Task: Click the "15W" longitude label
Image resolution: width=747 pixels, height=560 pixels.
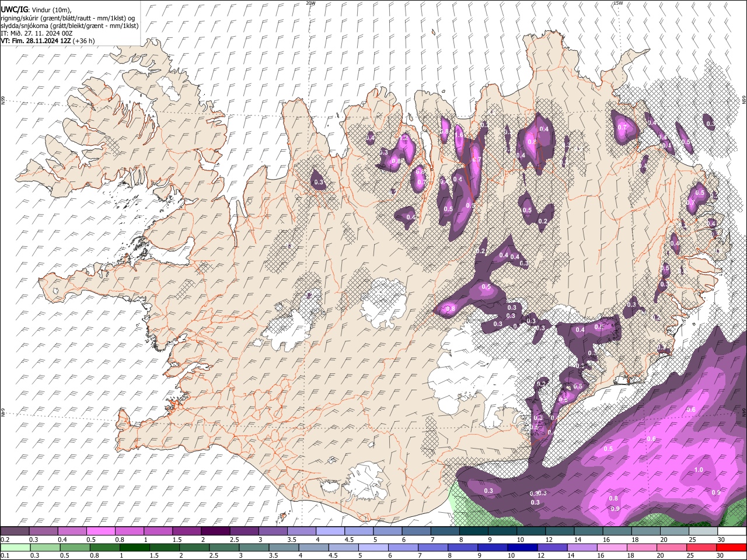Action: point(617,3)
